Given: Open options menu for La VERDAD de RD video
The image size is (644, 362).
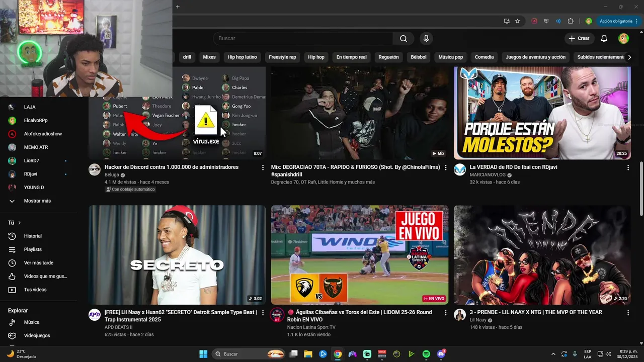Looking at the screenshot, I should (628, 167).
